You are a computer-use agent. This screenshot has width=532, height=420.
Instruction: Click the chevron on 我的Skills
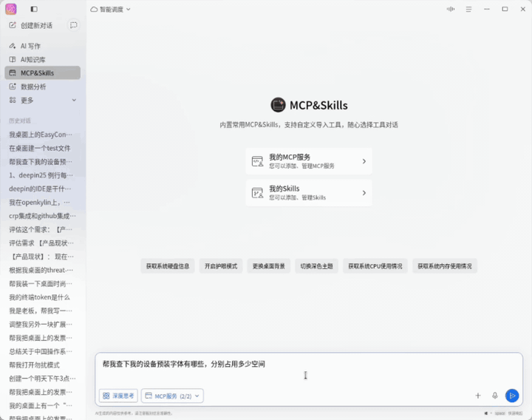[364, 193]
